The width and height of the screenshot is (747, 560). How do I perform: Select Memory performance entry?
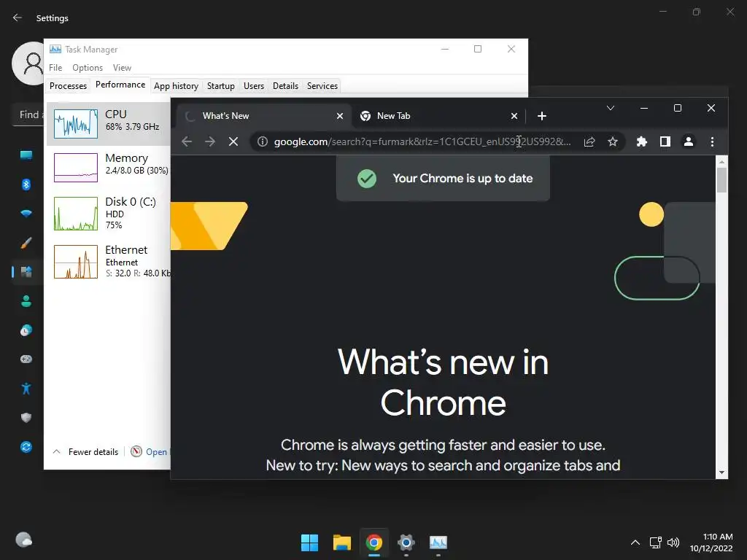point(109,167)
